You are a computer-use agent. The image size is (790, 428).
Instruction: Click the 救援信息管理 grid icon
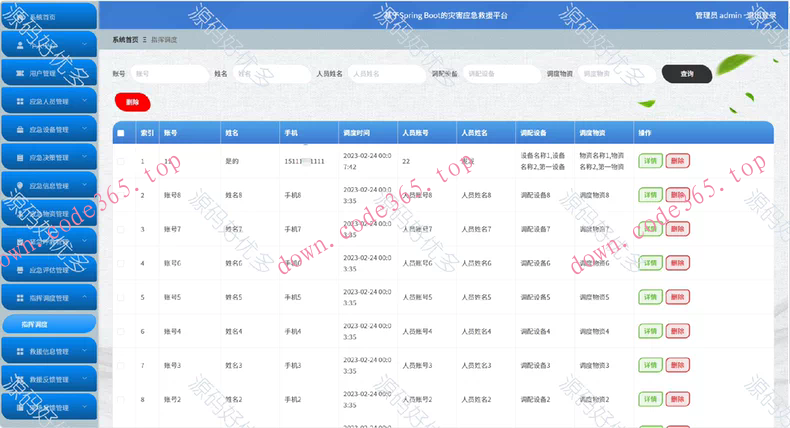click(x=21, y=352)
